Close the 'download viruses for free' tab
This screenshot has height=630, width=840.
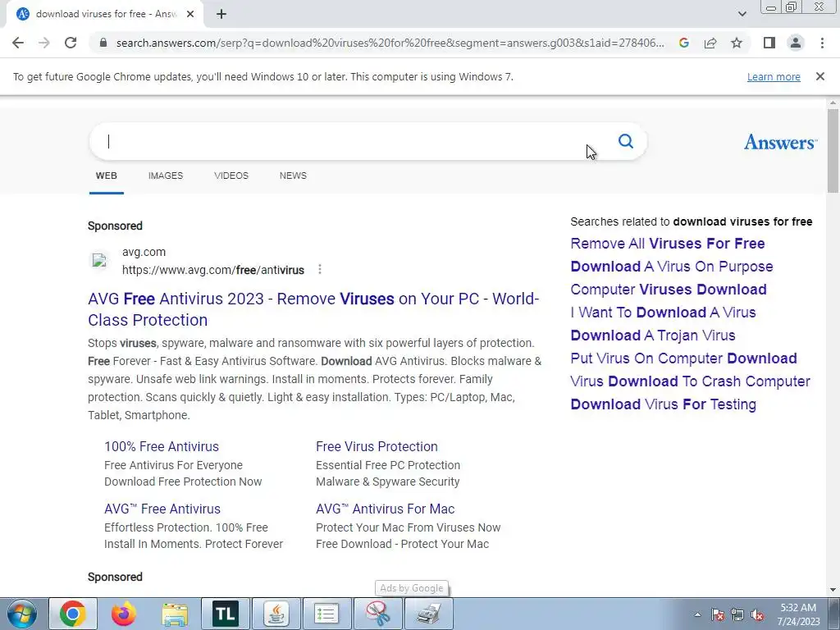click(190, 15)
